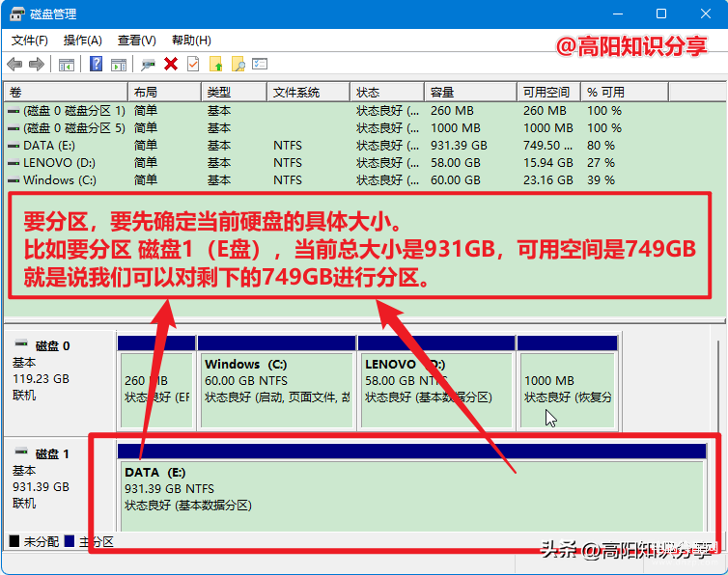Select the LENOVO (D:) volume name

[60, 163]
